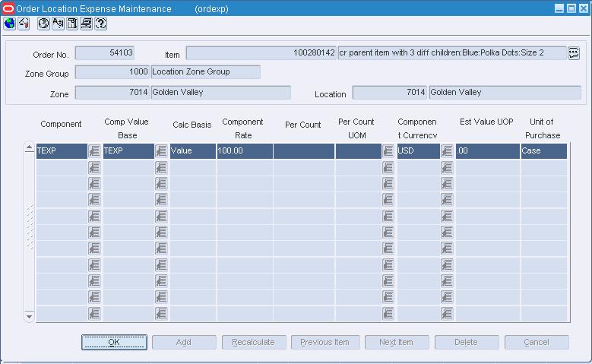
Task: Open Per Count UOM list in first row
Action: (x=388, y=151)
